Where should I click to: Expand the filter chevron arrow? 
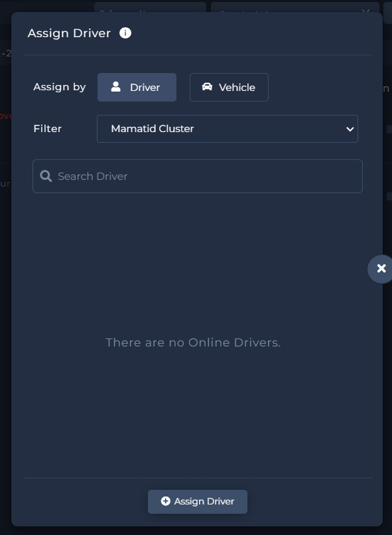click(x=350, y=129)
